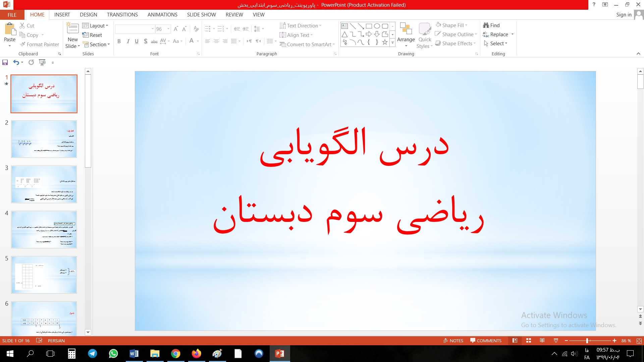The image size is (644, 362).
Task: Click the Save icon in quick access toolbar
Action: coord(5,62)
